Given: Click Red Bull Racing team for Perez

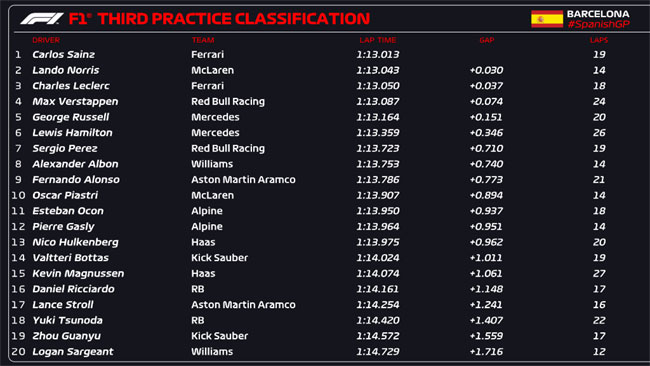Looking at the screenshot, I should click(x=228, y=148).
